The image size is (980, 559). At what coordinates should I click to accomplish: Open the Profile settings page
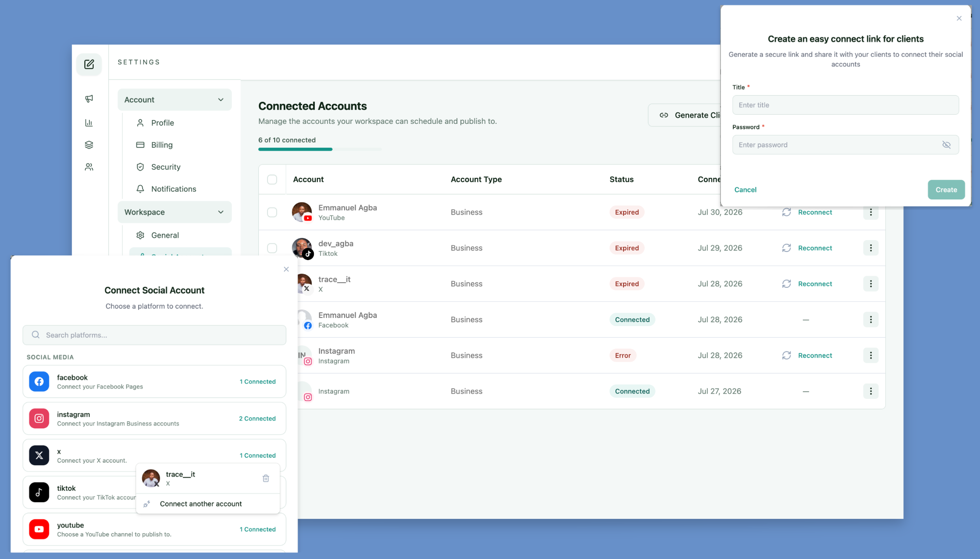[163, 123]
